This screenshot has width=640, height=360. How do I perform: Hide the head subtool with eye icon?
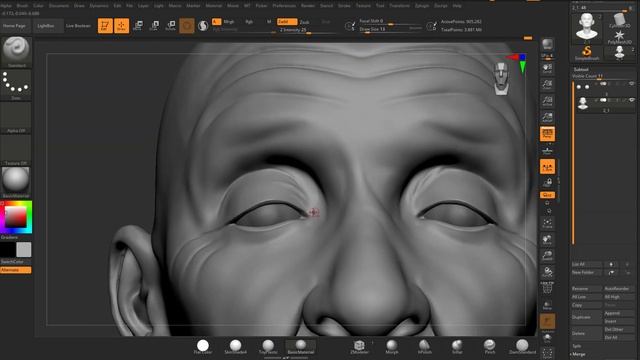click(x=632, y=100)
